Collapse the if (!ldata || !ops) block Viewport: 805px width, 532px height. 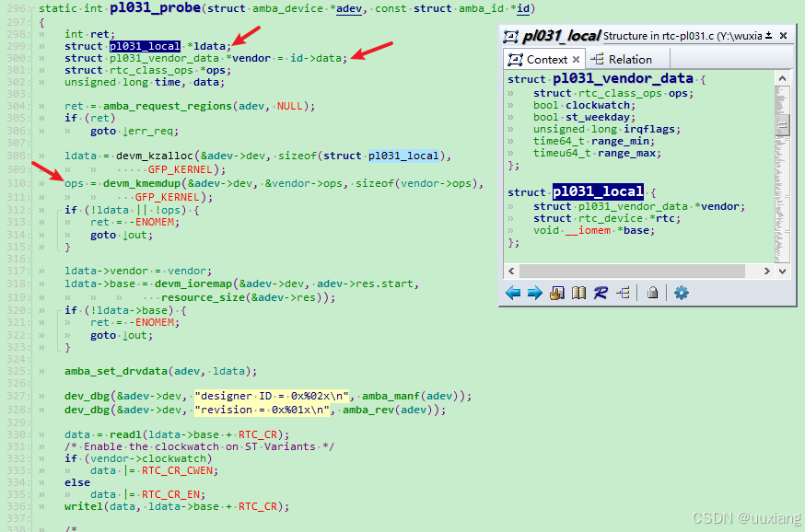pos(60,210)
